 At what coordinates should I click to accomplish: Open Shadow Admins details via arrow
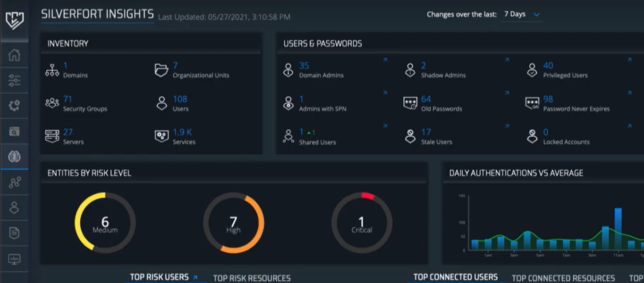pos(507,60)
